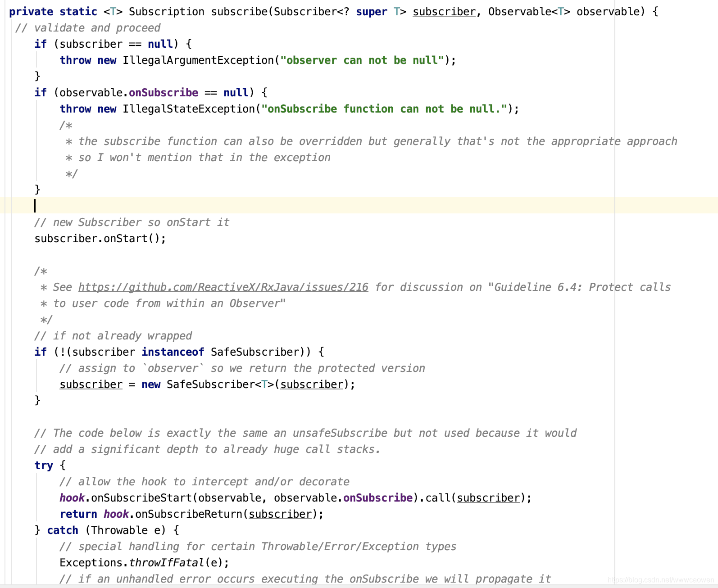Place cursor on the highlighted empty line
This screenshot has width=718, height=588.
tap(359, 205)
